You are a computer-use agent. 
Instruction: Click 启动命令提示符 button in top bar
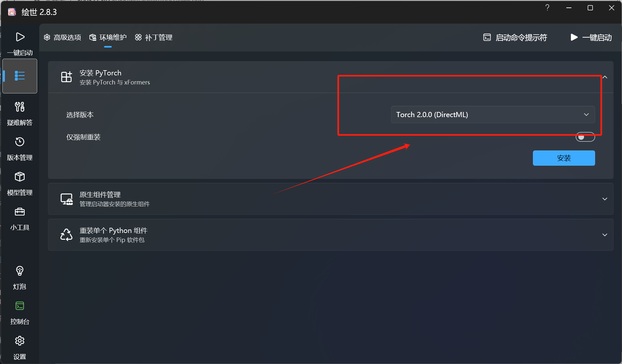coord(515,38)
